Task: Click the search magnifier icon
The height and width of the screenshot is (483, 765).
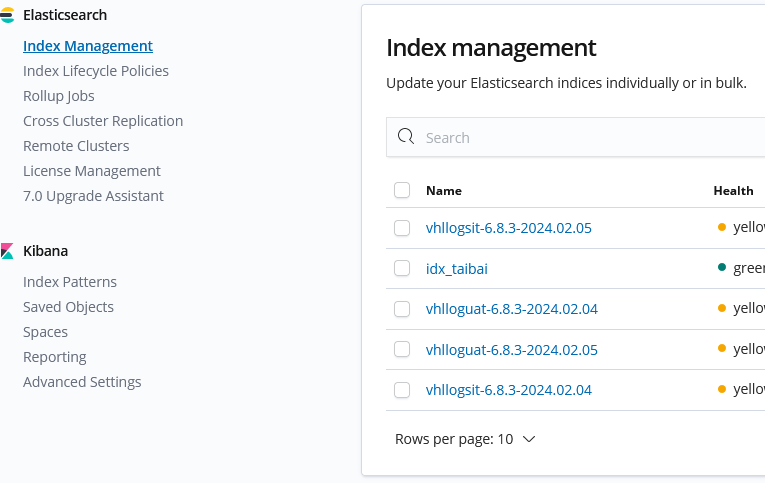Action: tap(405, 137)
